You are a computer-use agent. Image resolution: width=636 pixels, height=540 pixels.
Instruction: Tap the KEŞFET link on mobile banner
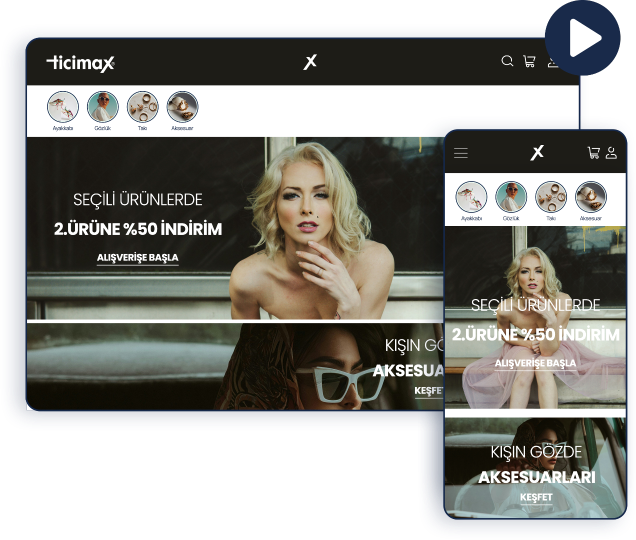coord(535,497)
